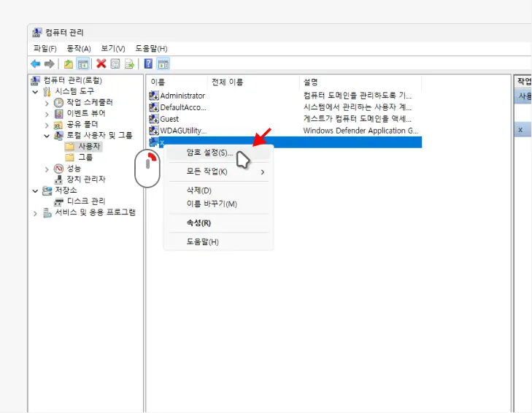The width and height of the screenshot is (532, 413).
Task: Click the 서비스 및 응용 프로그램 icon
Action: pos(47,213)
